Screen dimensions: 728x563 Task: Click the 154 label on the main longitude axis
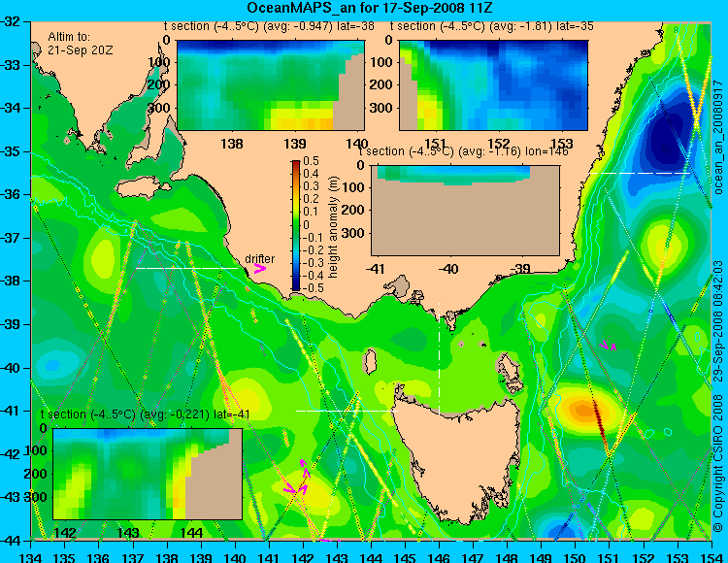point(711,556)
